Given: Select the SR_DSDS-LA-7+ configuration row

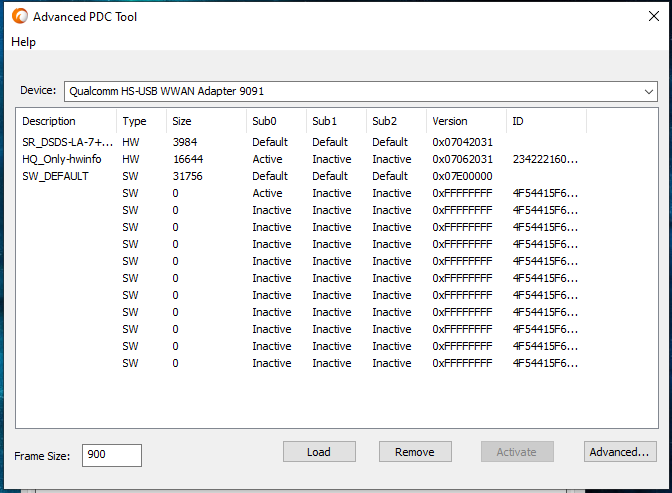Looking at the screenshot, I should click(67, 142).
